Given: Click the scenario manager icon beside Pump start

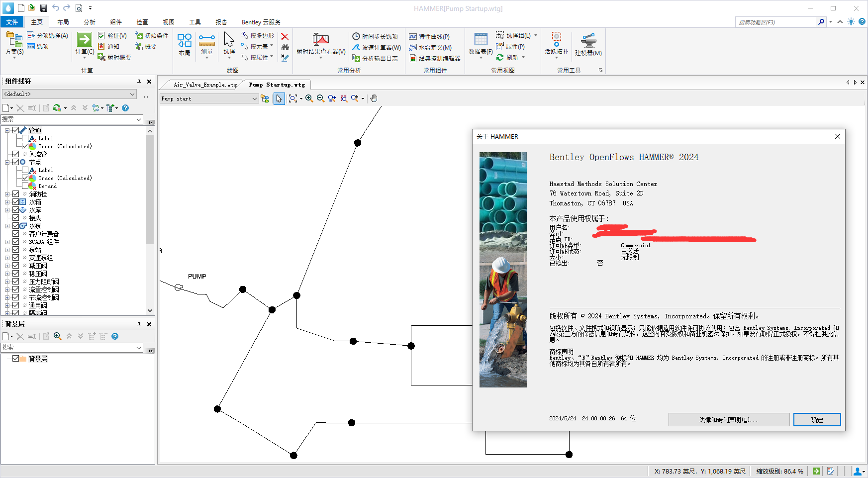Looking at the screenshot, I should 265,98.
